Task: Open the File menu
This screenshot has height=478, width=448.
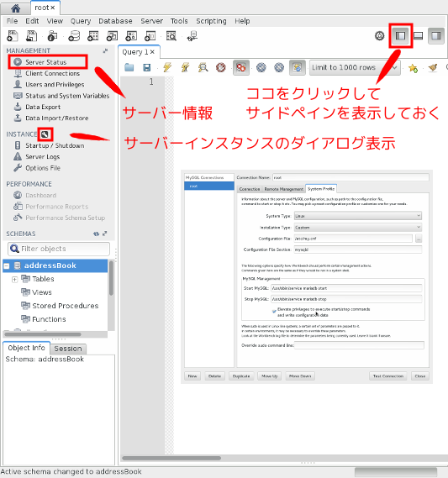Action: click(x=13, y=21)
